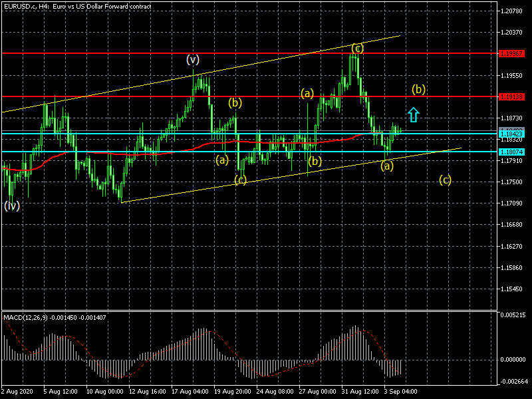Click the EURUSD.c, H4 chart title
The width and height of the screenshot is (532, 399).
76,6
